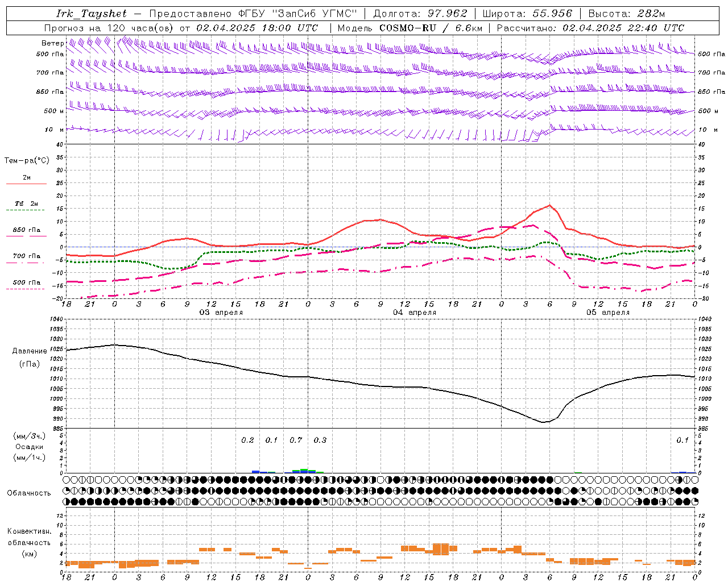
Task: Click the 500 гПа temperature legend label
Action: (x=26, y=282)
